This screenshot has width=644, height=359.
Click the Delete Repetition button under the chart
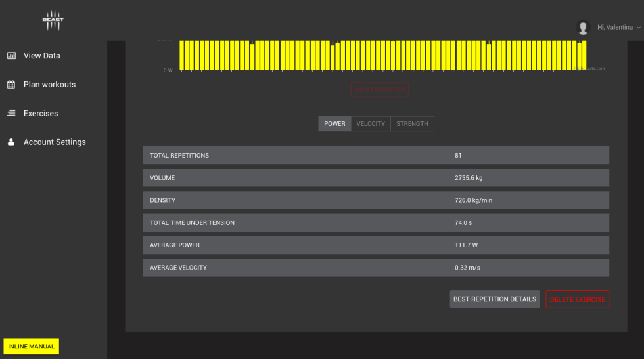coord(380,89)
